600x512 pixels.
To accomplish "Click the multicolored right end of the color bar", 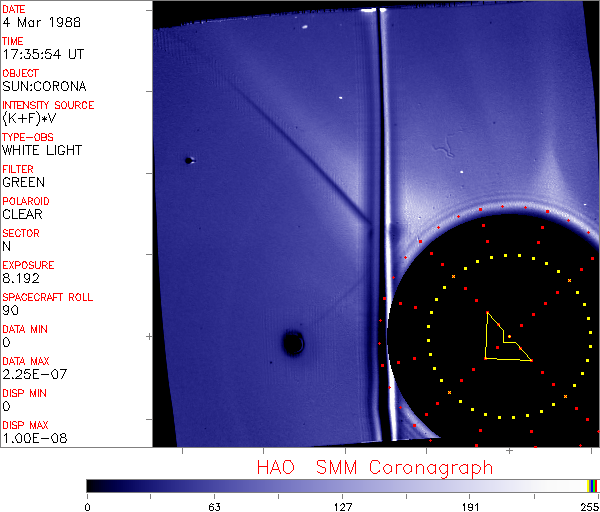I will [x=594, y=485].
